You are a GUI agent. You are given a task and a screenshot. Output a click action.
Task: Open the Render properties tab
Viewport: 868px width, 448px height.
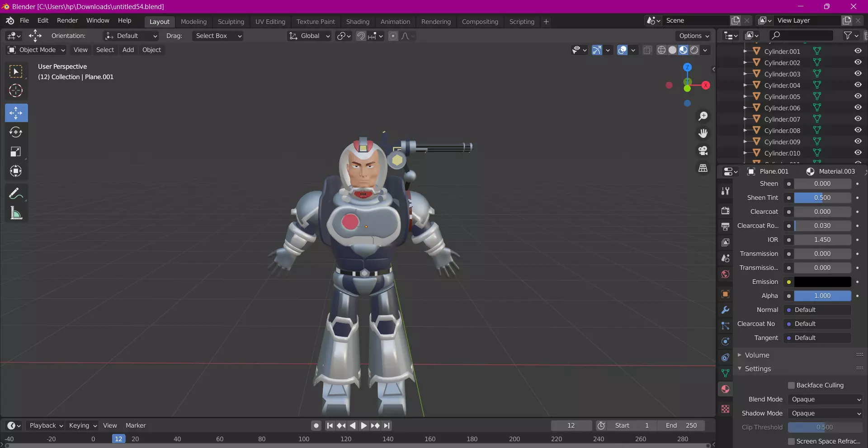tap(726, 211)
